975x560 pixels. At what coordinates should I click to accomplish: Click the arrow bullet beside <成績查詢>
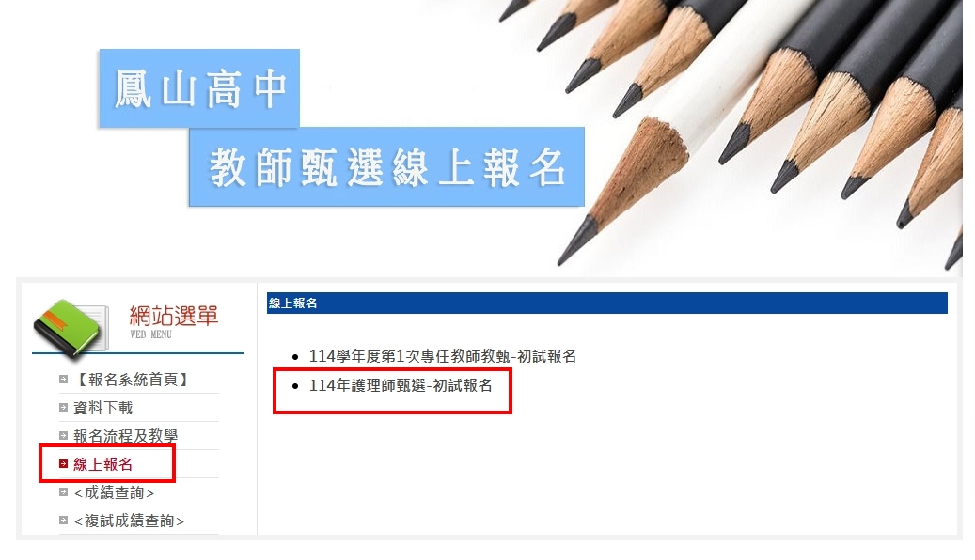(63, 492)
